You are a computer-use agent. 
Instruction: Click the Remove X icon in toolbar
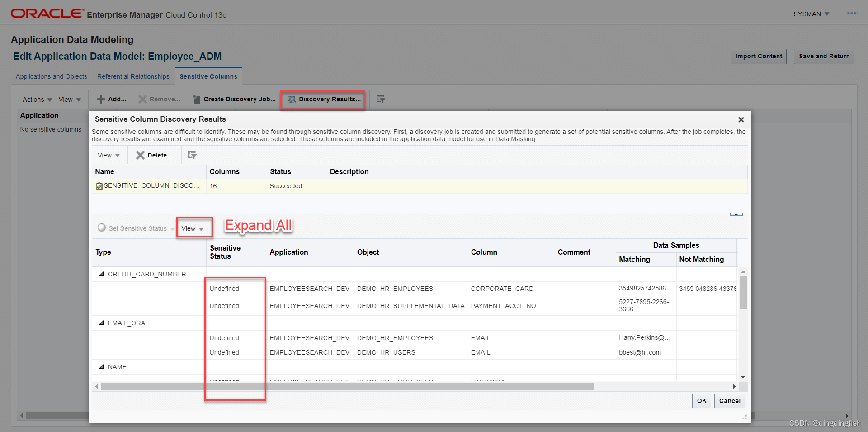click(x=142, y=99)
